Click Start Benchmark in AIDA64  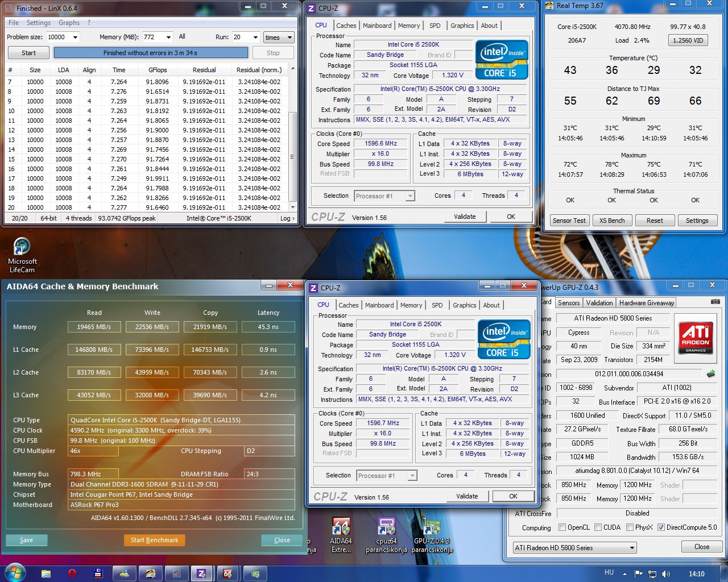coord(154,540)
